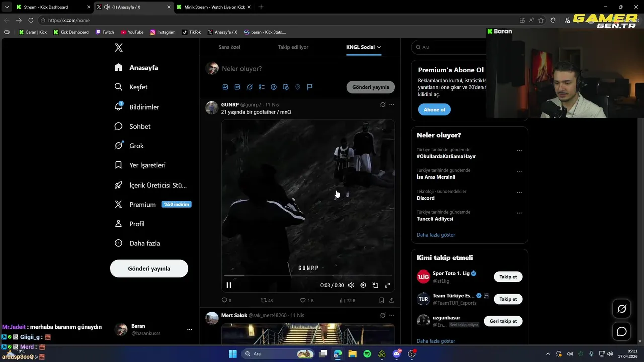This screenshot has height=362, width=644.
Task: Open #OkullardaKatliamaHayır trend
Action: 446,156
